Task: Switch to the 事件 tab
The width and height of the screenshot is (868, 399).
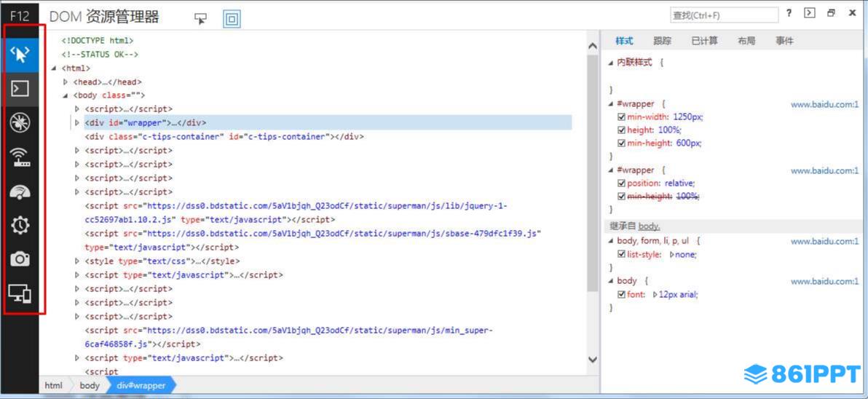Action: (x=784, y=41)
